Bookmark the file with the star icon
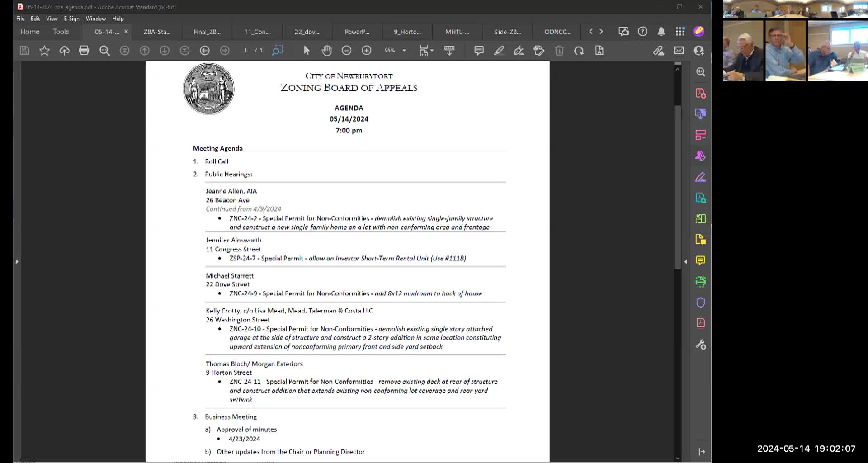This screenshot has width=868, height=463. (x=44, y=51)
